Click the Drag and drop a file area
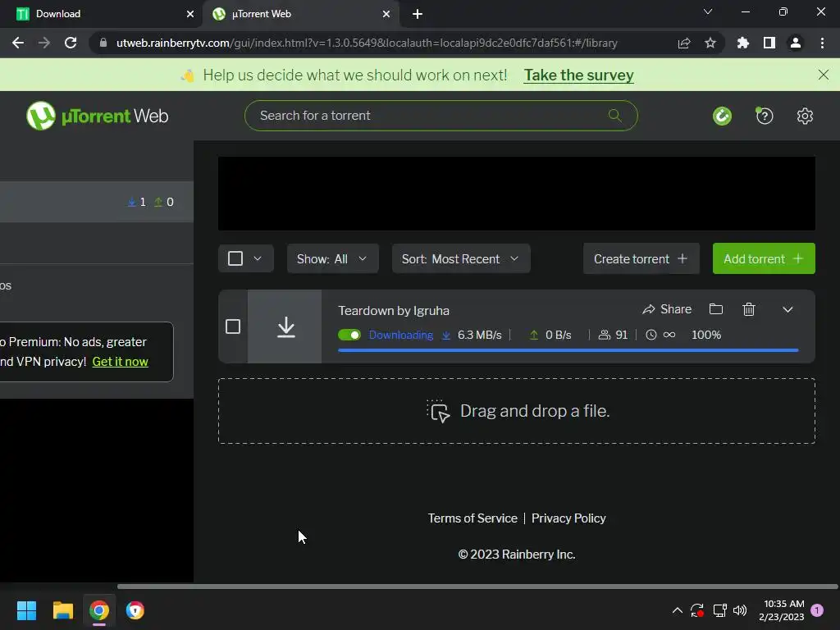The image size is (840, 630). coord(517,411)
